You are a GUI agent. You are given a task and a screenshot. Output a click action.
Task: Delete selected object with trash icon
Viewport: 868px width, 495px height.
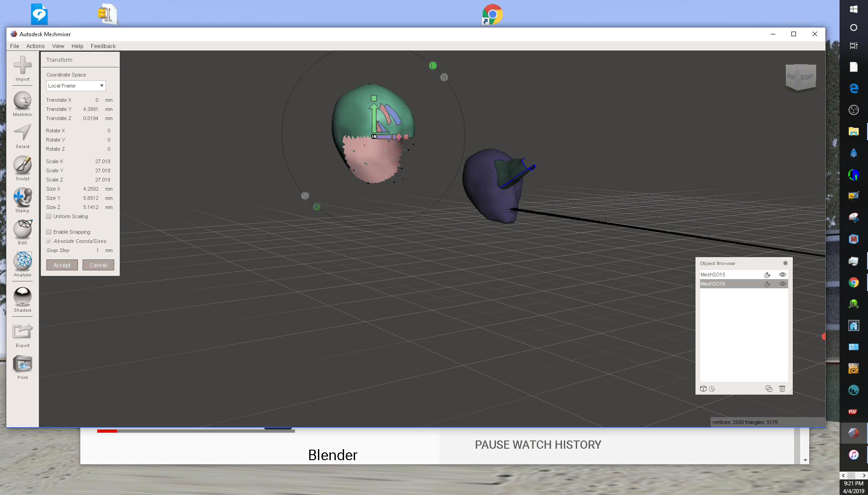(782, 389)
